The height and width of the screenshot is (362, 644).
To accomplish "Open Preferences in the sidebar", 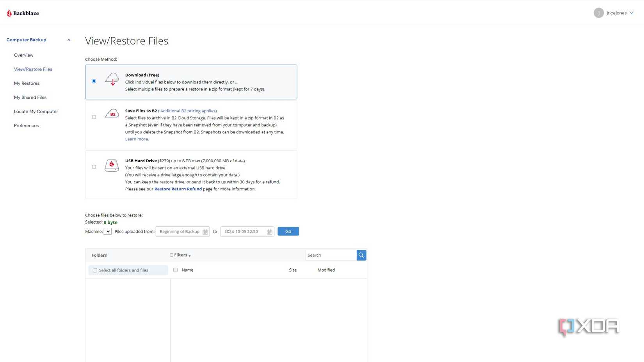I will pyautogui.click(x=27, y=125).
